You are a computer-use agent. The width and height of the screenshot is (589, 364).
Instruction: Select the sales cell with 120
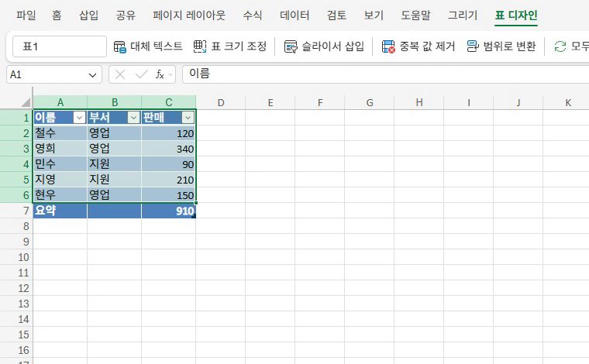coord(169,133)
